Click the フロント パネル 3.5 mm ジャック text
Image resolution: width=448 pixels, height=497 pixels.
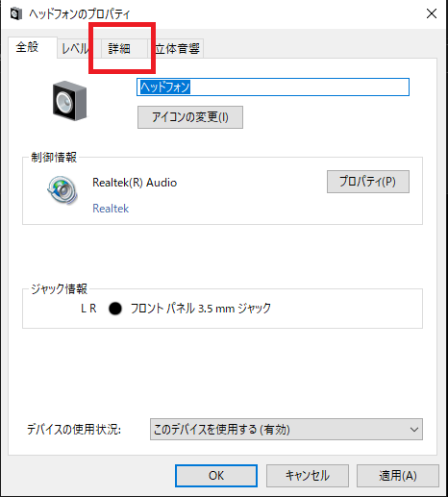(201, 309)
